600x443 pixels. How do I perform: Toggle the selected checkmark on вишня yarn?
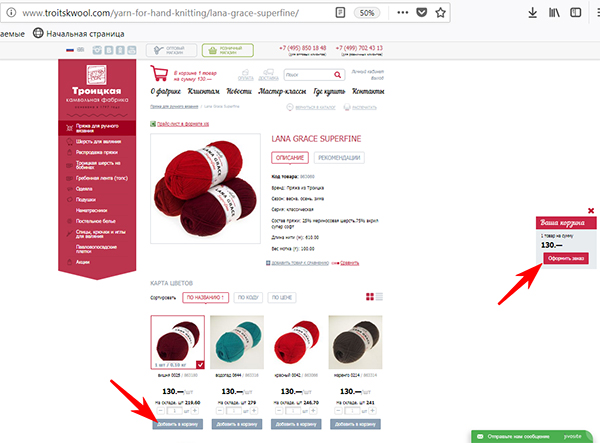(200, 365)
